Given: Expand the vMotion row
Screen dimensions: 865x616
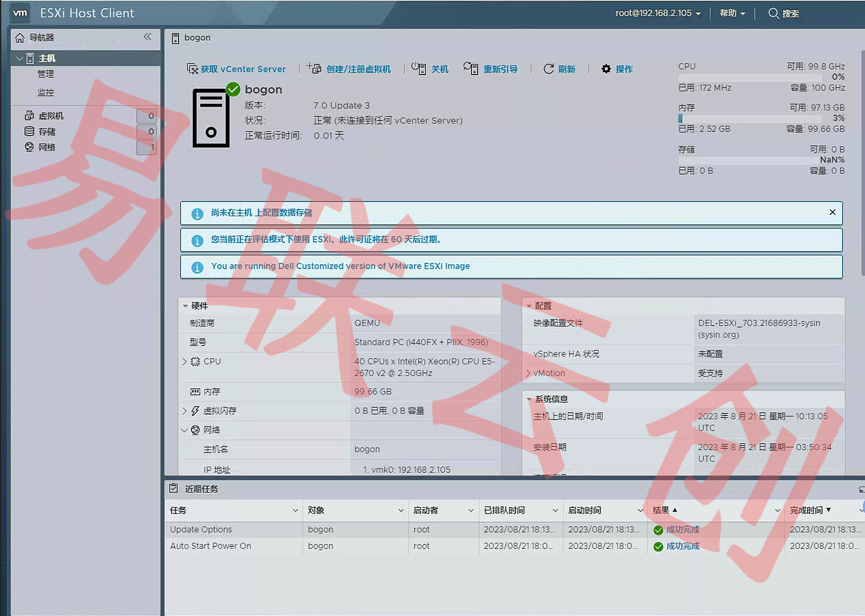Looking at the screenshot, I should click(x=529, y=373).
